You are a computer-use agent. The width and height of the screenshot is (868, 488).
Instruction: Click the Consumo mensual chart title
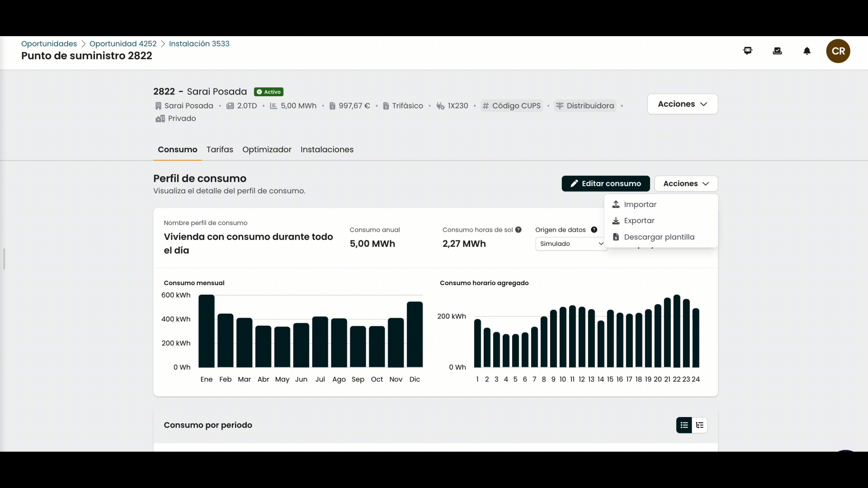click(194, 283)
